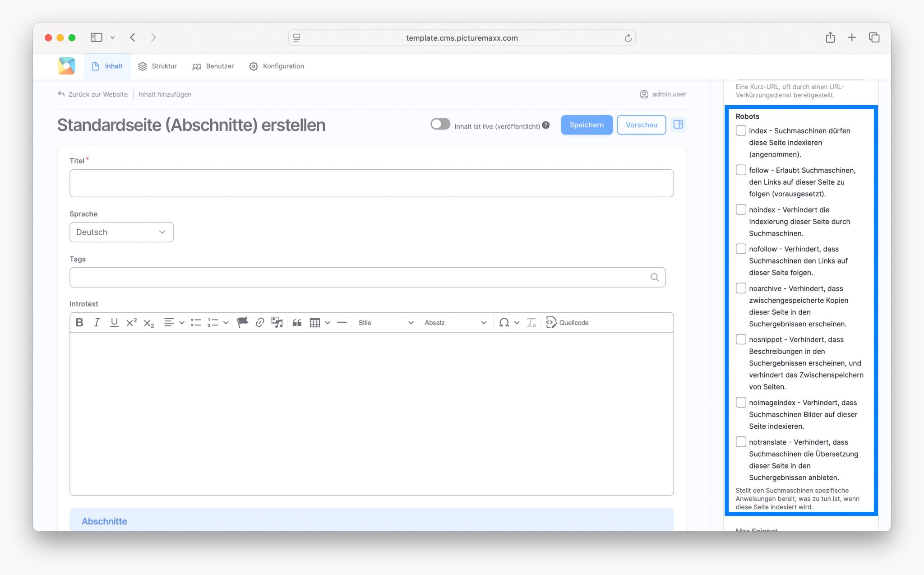Click the block quote icon
Viewport: 924px width, 575px height.
tap(297, 322)
